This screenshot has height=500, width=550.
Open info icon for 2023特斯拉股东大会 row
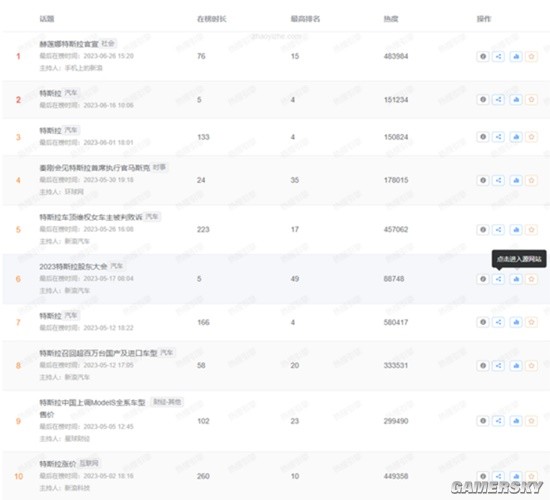coord(483,279)
